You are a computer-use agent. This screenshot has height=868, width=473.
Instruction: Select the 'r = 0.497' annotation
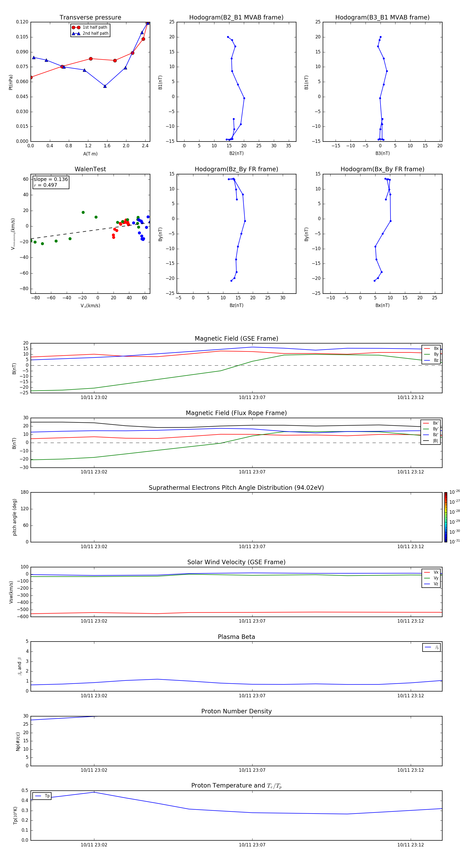pos(45,185)
